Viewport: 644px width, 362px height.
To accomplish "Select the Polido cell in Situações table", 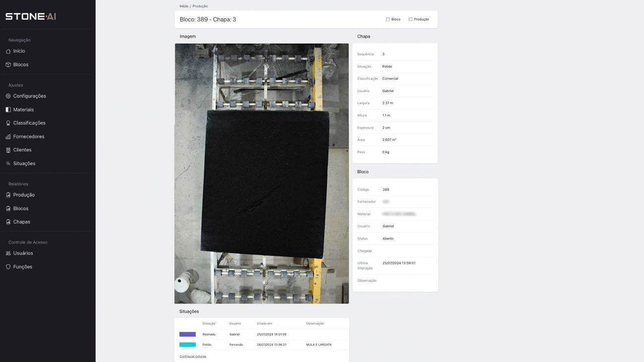I will (x=207, y=345).
